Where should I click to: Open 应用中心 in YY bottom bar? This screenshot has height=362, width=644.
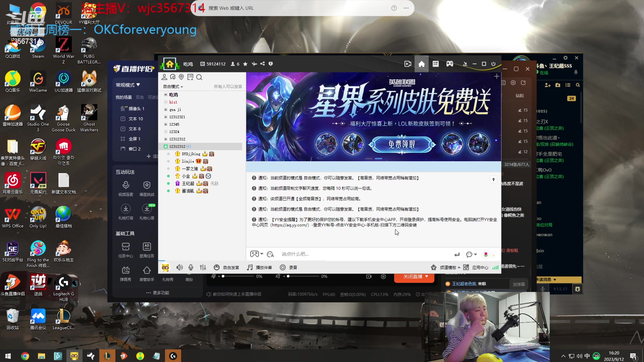coord(476,267)
